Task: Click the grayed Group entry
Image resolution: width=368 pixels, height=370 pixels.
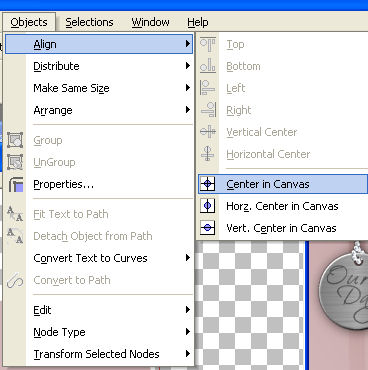Action: coord(99,140)
